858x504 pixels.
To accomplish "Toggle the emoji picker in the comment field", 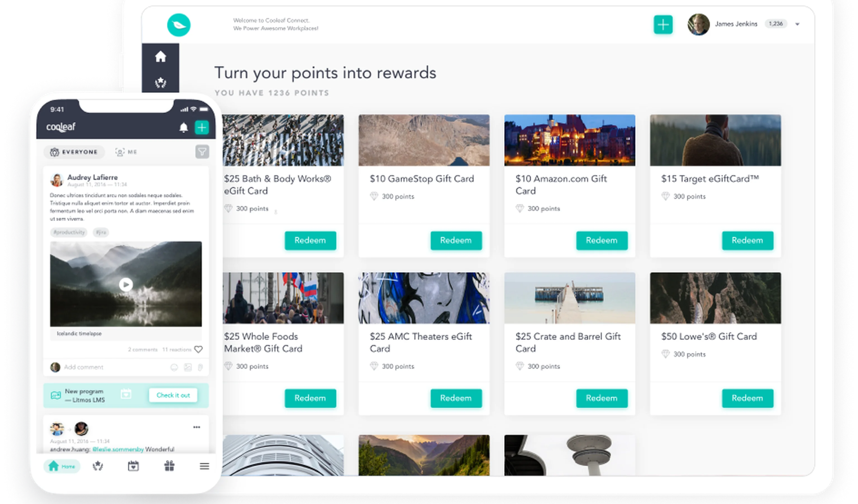I will 174,367.
